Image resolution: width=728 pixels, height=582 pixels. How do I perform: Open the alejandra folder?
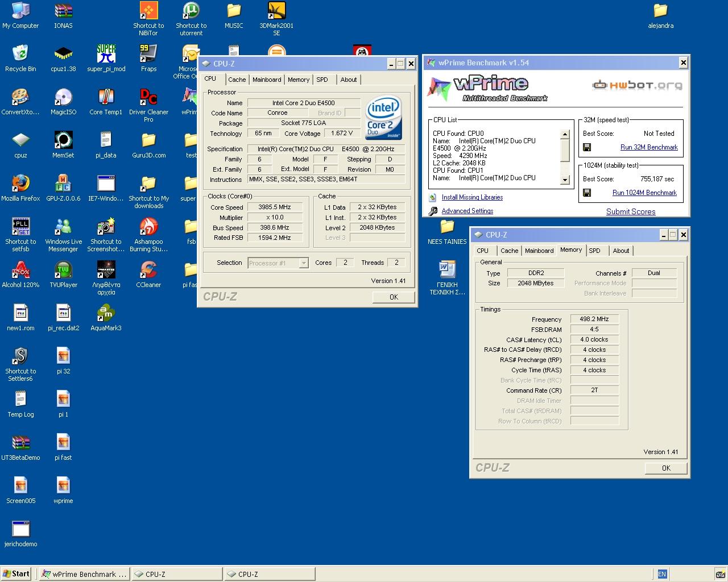660,15
